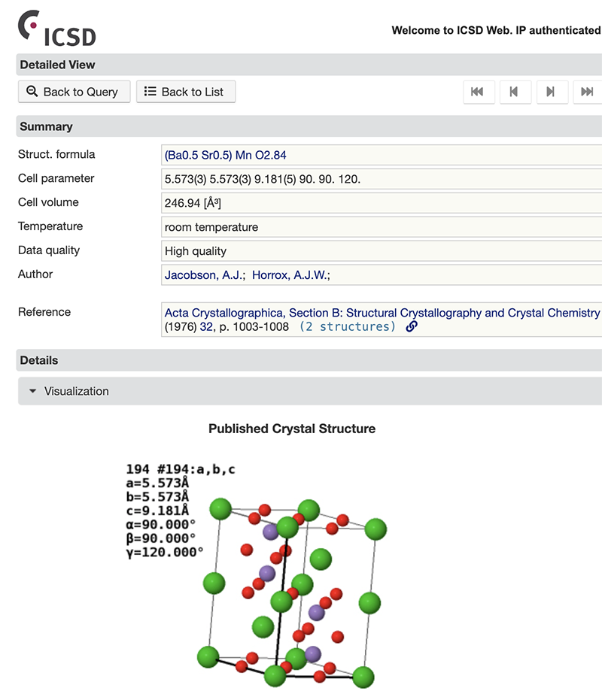
Task: Jump to the last record using the navigation icon
Action: 588,91
